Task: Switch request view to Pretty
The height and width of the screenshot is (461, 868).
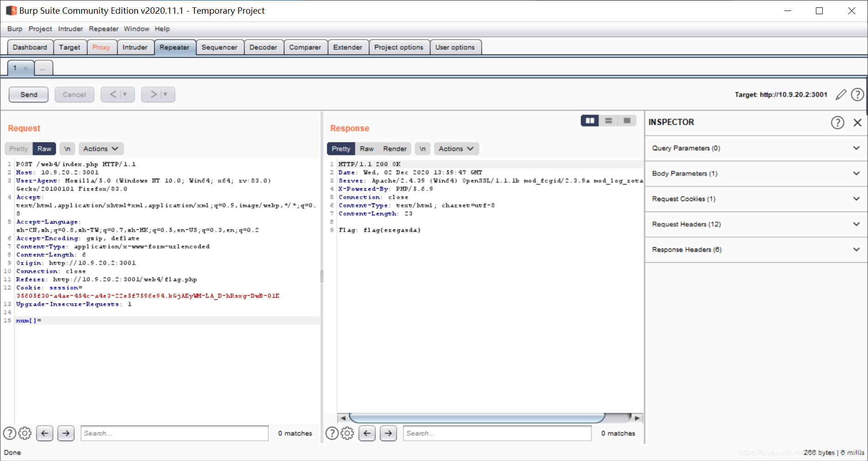Action: pyautogui.click(x=19, y=148)
